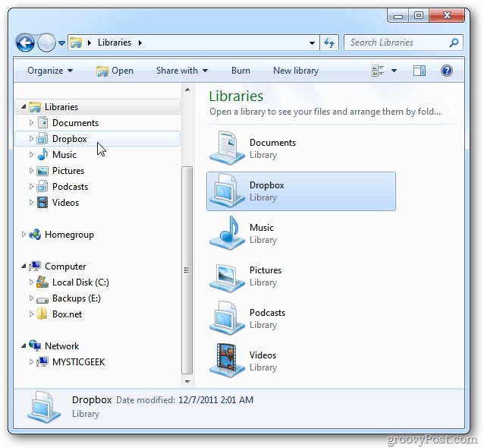Image resolution: width=484 pixels, height=448 pixels.
Task: Click navigation pane scroll up arrow
Action: pyautogui.click(x=187, y=90)
